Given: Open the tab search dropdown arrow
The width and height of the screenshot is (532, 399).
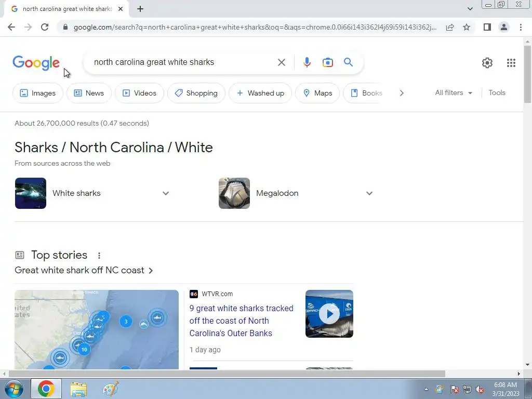Looking at the screenshot, I should 470,9.
